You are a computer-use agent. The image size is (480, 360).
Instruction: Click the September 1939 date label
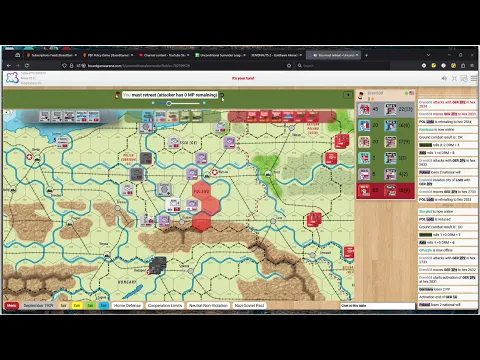point(39,305)
